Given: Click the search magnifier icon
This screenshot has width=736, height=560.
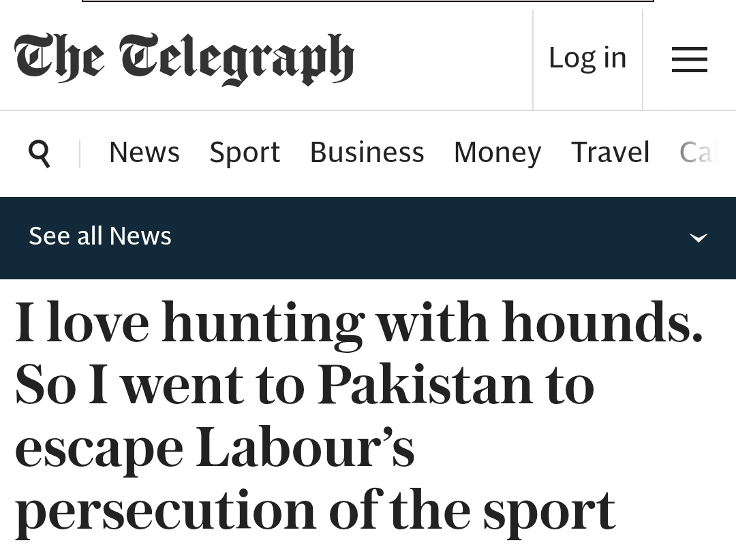Looking at the screenshot, I should tap(40, 153).
